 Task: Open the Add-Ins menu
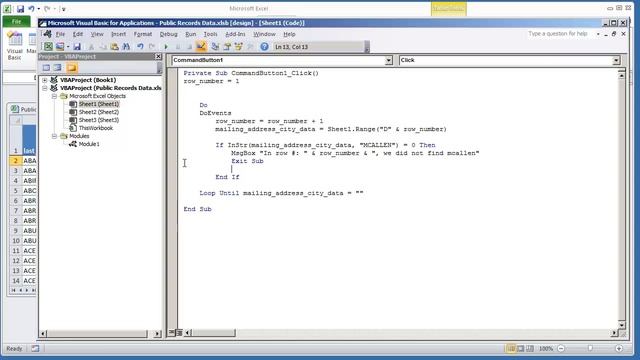pyautogui.click(x=236, y=34)
